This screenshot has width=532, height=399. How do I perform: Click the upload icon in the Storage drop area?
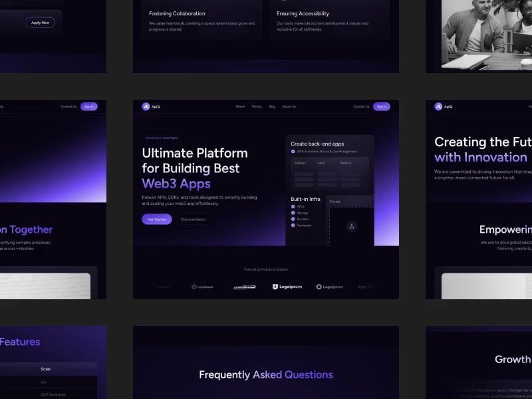coord(352,226)
